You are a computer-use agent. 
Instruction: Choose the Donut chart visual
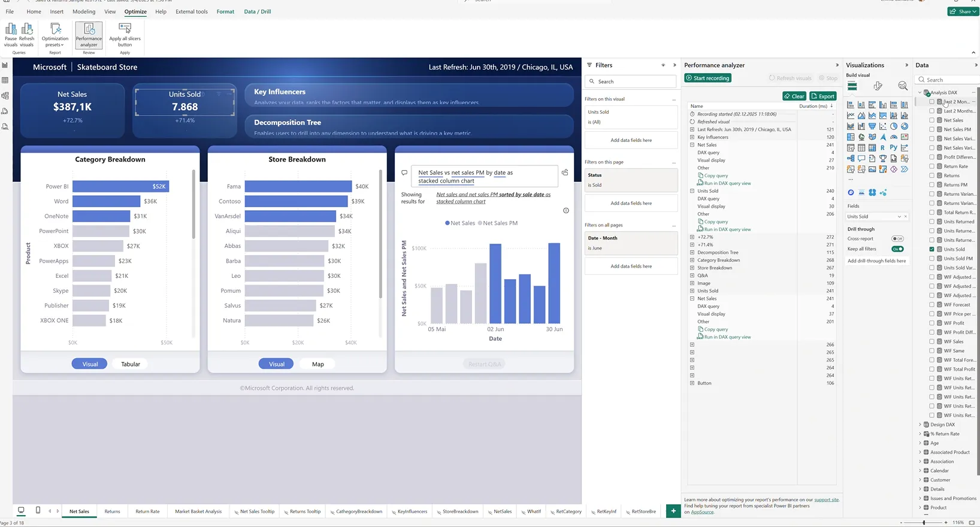[x=905, y=126]
